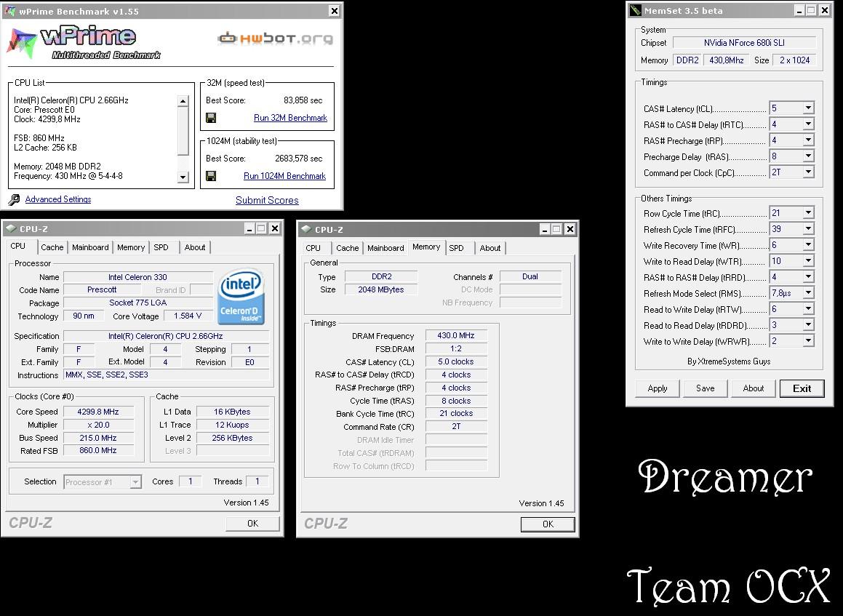This screenshot has height=616, width=843.
Task: Expand the RAS# to RAS# Delay (tRRD) dropdown
Action: coord(808,277)
